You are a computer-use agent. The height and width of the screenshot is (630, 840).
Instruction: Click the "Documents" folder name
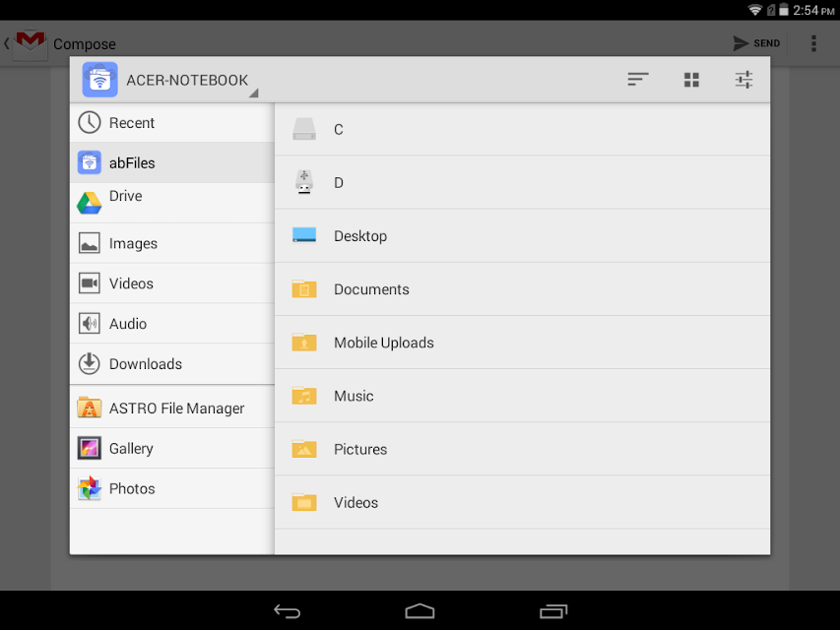(x=372, y=289)
